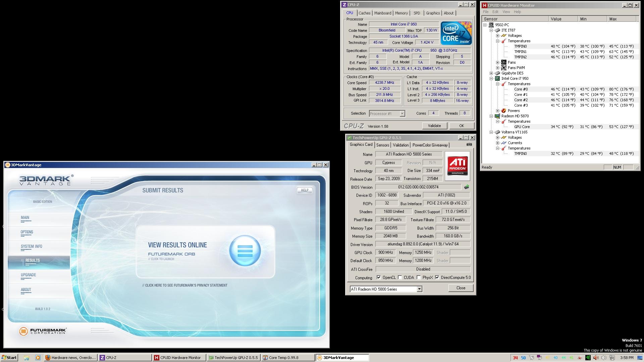Select SYSTEM INFO in 3DMark sidebar

point(32,246)
